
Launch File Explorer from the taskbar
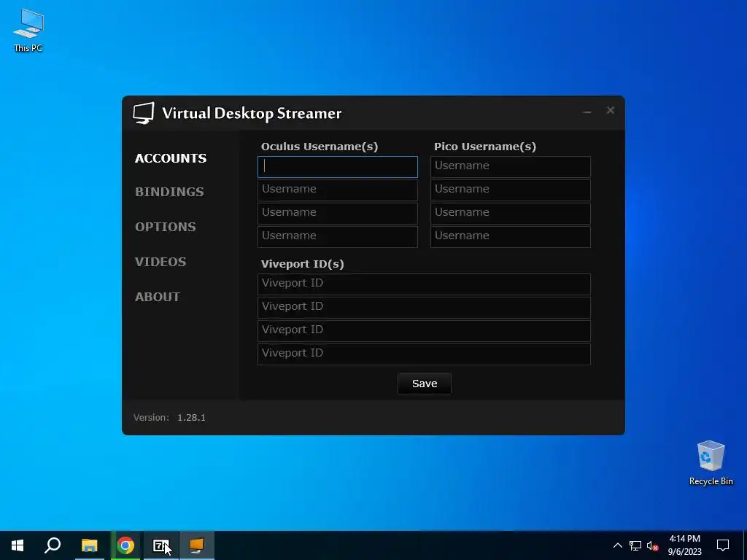point(89,545)
